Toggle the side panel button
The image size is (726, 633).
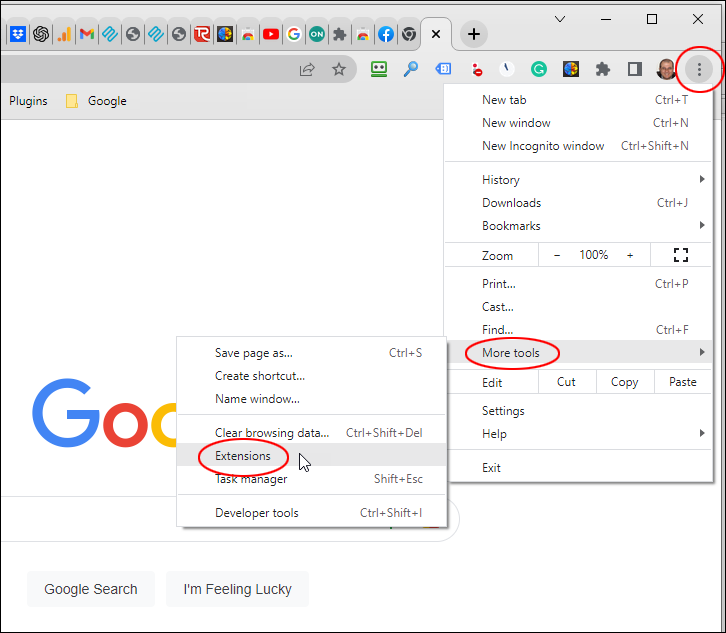click(x=635, y=69)
